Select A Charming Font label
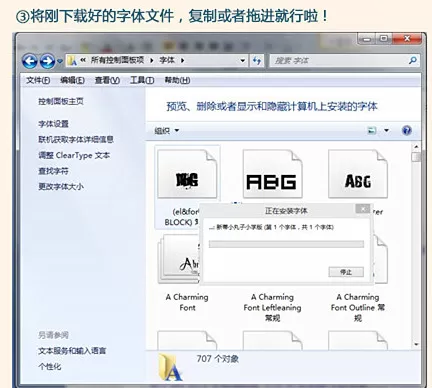This screenshot has width=432, height=388. tap(187, 302)
